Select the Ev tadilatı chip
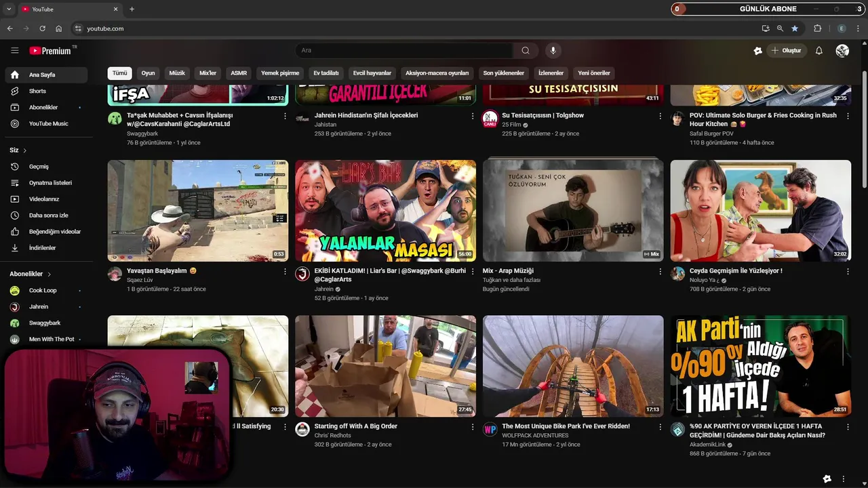The image size is (868, 488). click(326, 73)
